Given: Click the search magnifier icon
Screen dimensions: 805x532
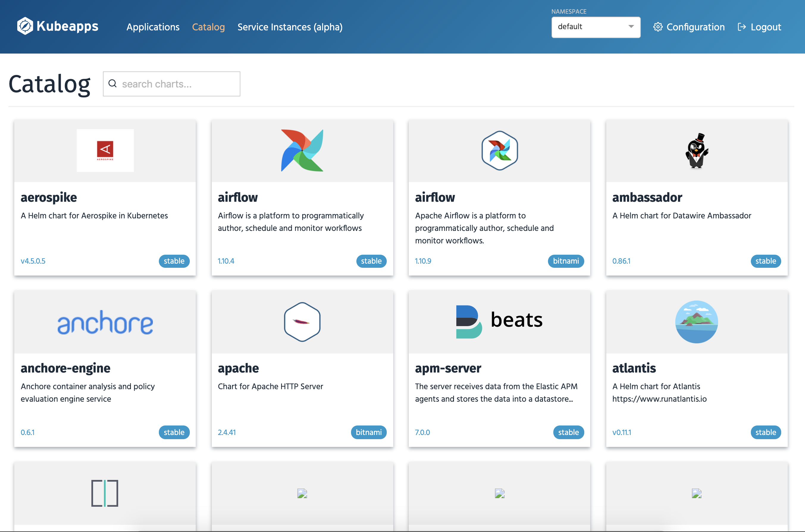Looking at the screenshot, I should (x=113, y=84).
